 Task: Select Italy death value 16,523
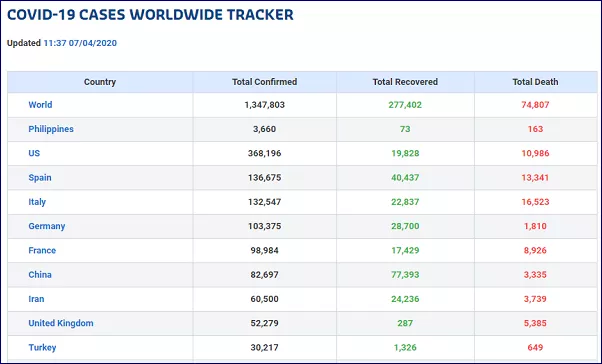coord(535,202)
